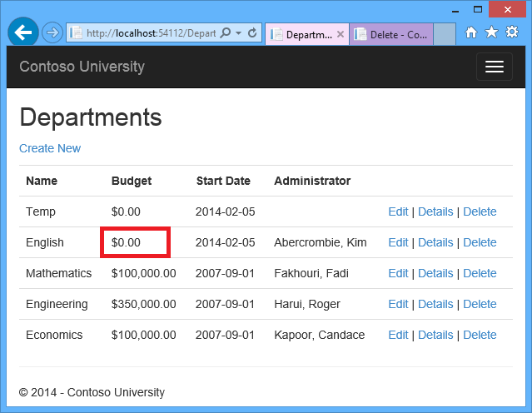Delete the Economics department
Viewport: 532px width, 413px height.
pos(480,335)
